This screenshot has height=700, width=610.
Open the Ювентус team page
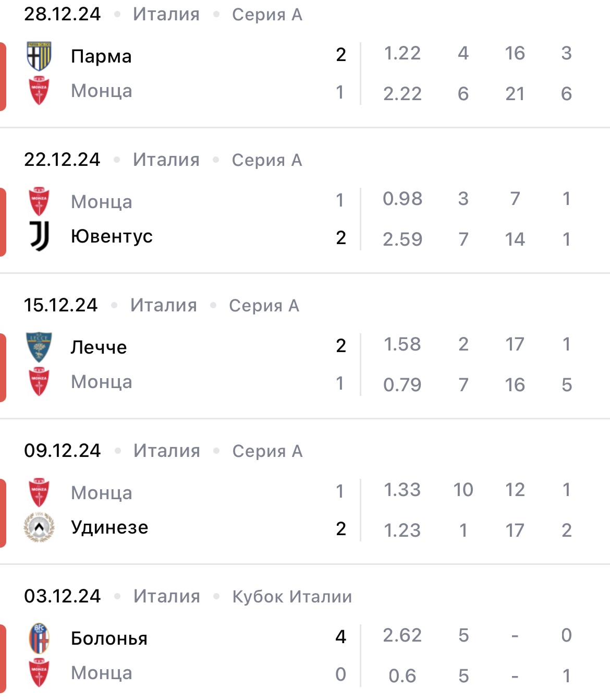[x=112, y=236]
